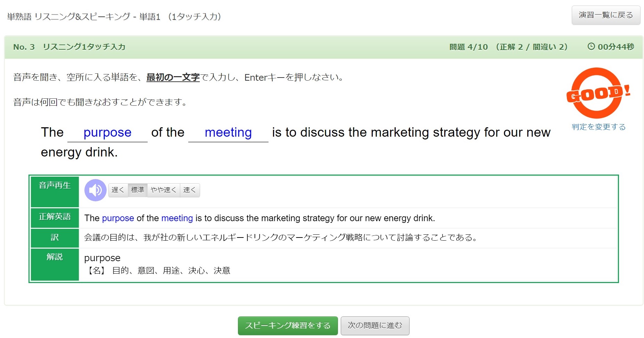Screen dimensions: 644x338
Task: Click the clock icon beside the timer
Action: [591, 46]
